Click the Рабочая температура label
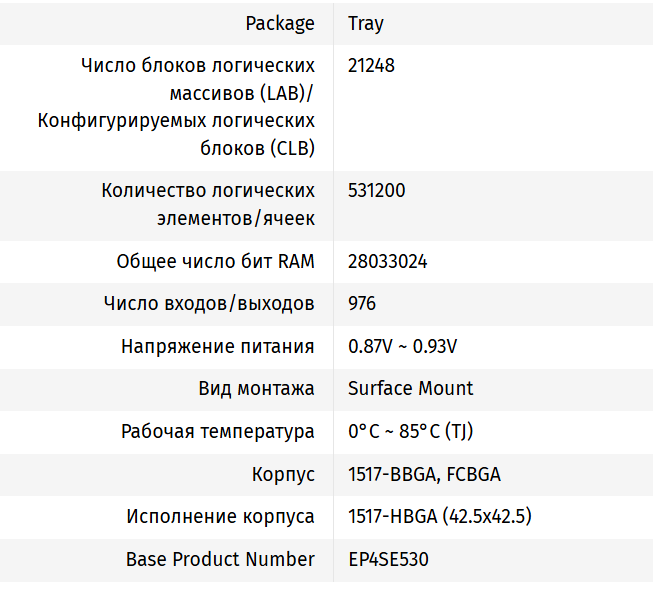Screen dimensions: 653x595 (218, 432)
